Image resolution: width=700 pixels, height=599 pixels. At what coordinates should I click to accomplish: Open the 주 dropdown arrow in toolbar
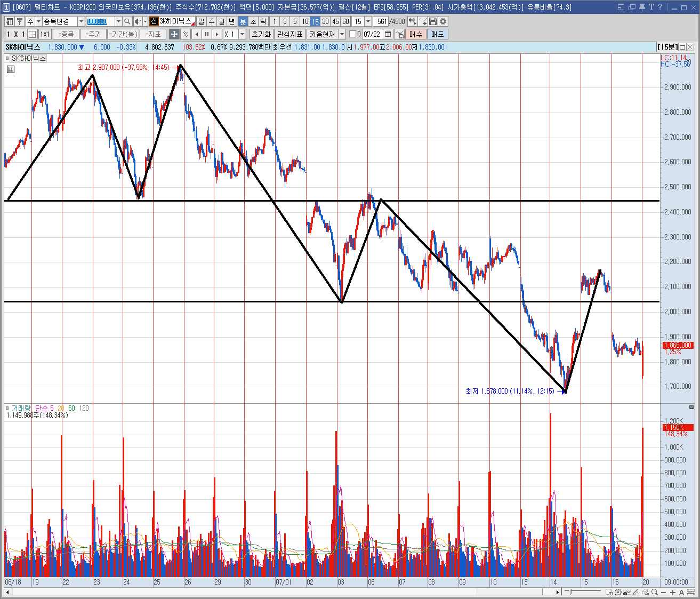pos(38,21)
